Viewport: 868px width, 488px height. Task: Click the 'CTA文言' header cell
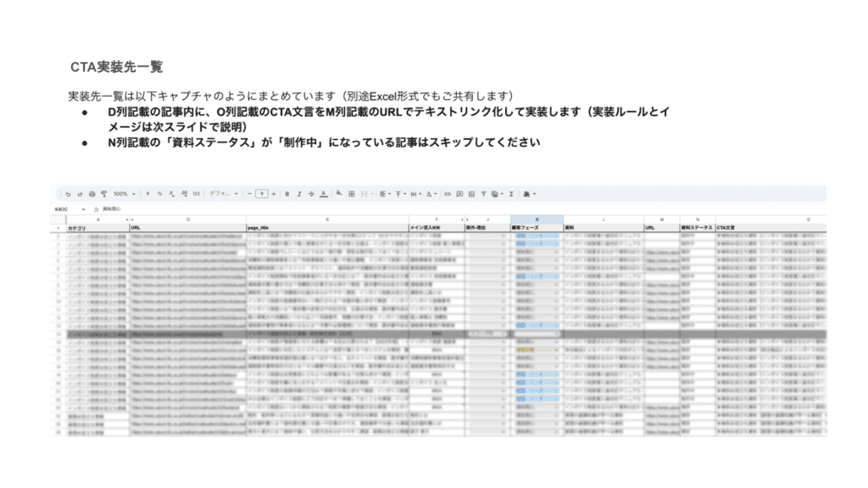pyautogui.click(x=771, y=228)
